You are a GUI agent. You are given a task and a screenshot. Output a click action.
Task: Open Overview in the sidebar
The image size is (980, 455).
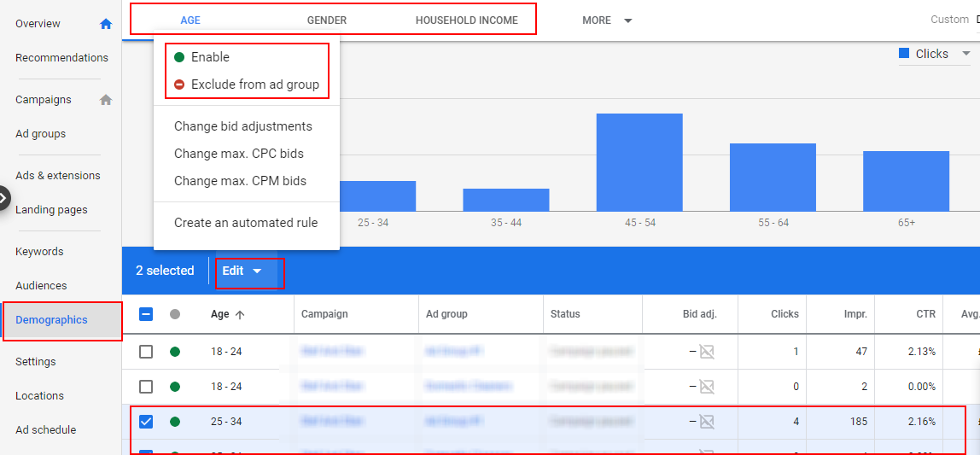(38, 24)
